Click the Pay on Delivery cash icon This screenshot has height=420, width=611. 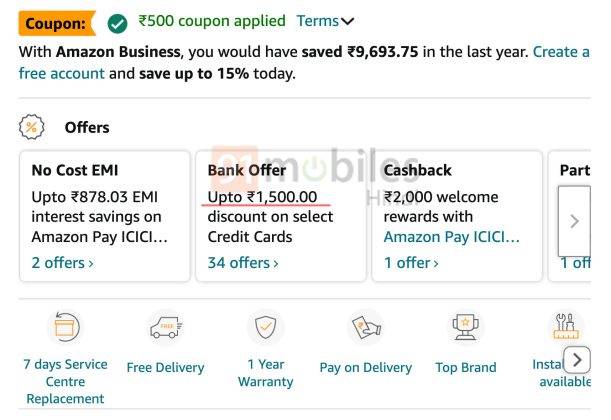click(366, 326)
